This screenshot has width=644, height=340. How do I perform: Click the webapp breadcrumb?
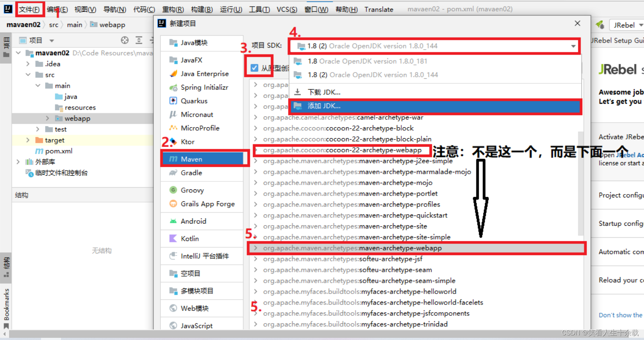pos(112,25)
